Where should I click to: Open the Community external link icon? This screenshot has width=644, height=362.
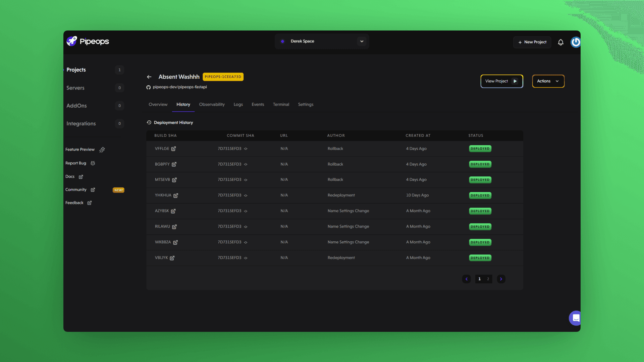pyautogui.click(x=93, y=190)
